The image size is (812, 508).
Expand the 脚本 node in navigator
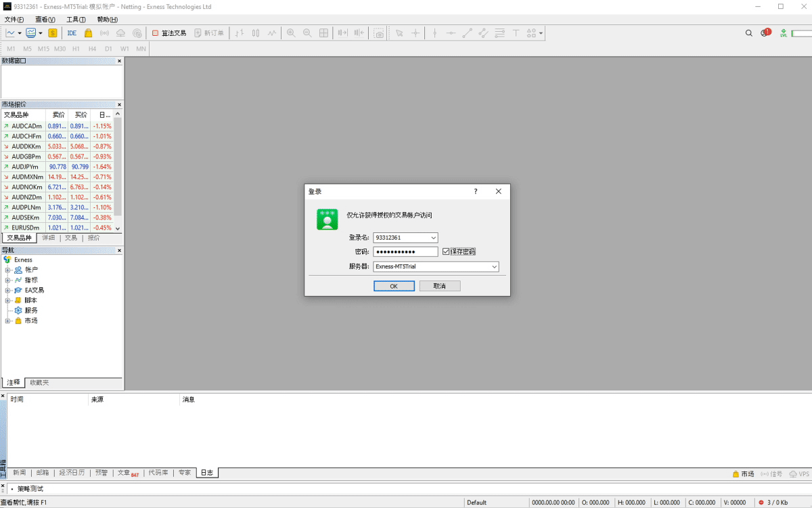[x=7, y=300]
